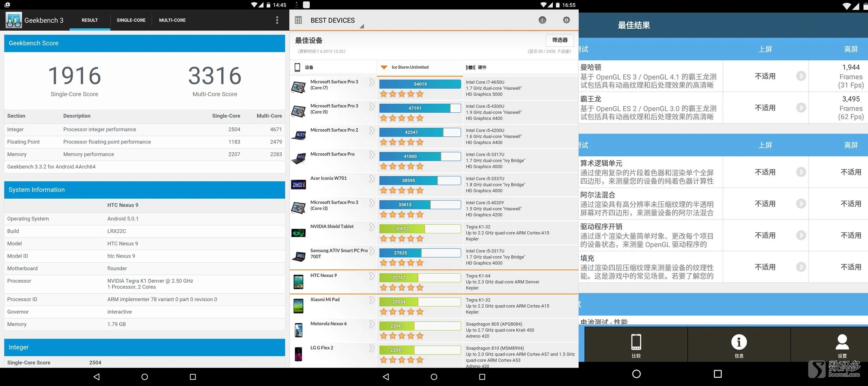Tap Android back button in Geekbench screen
This screenshot has height=386, width=868.
(x=96, y=377)
